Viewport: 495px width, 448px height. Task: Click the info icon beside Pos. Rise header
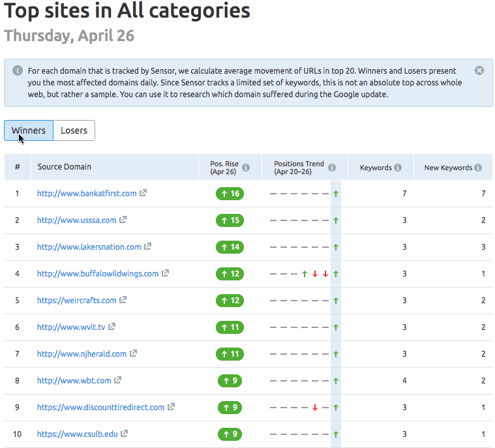click(x=246, y=168)
